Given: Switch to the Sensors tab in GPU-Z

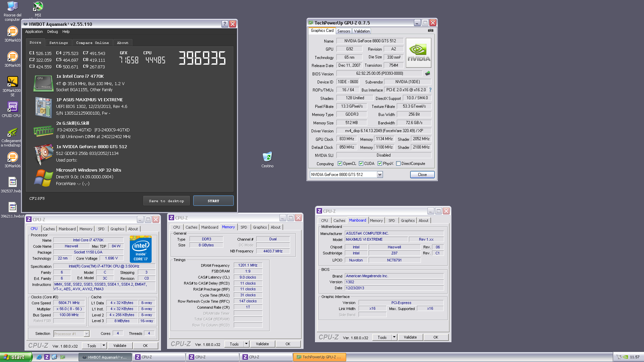Looking at the screenshot, I should [344, 31].
